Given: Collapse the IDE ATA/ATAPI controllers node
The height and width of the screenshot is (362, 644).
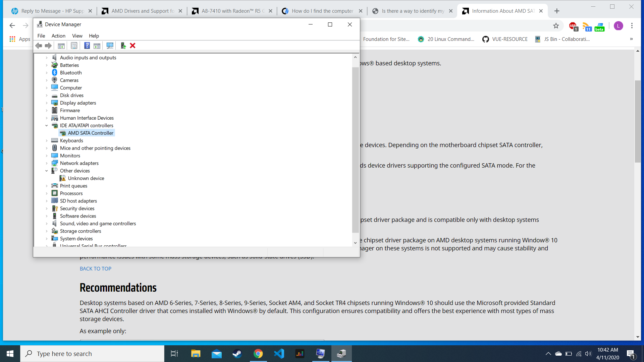Looking at the screenshot, I should coord(47,126).
